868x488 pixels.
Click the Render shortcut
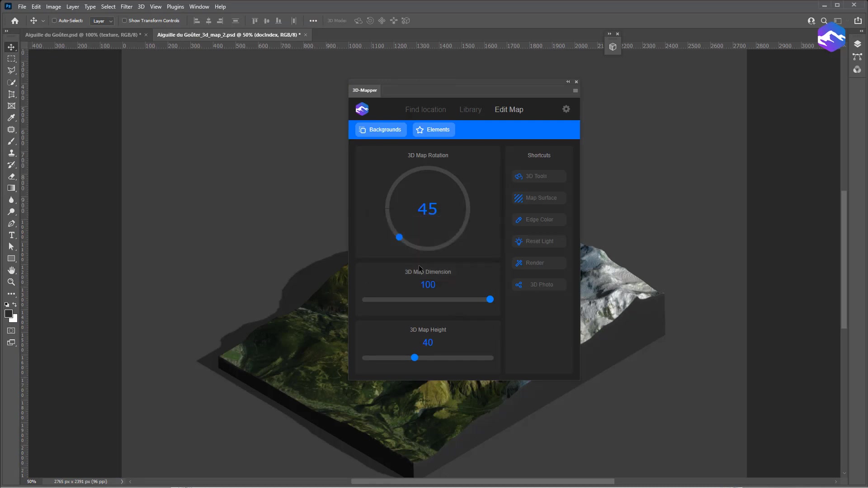click(x=538, y=263)
